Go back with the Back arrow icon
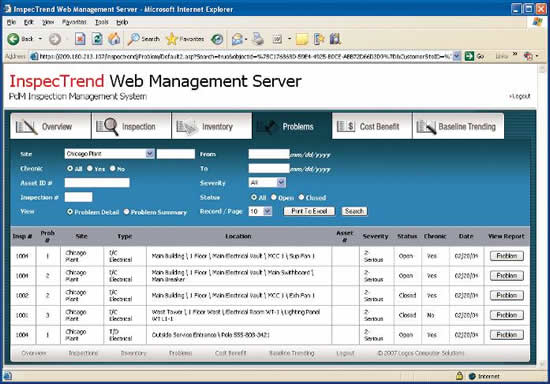Screen dimensions: 550x384 pos(13,39)
